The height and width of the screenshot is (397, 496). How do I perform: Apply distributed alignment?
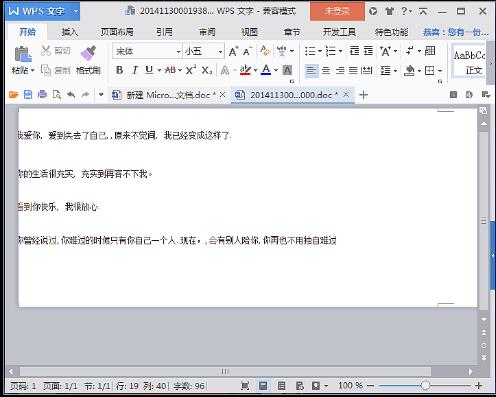point(367,70)
